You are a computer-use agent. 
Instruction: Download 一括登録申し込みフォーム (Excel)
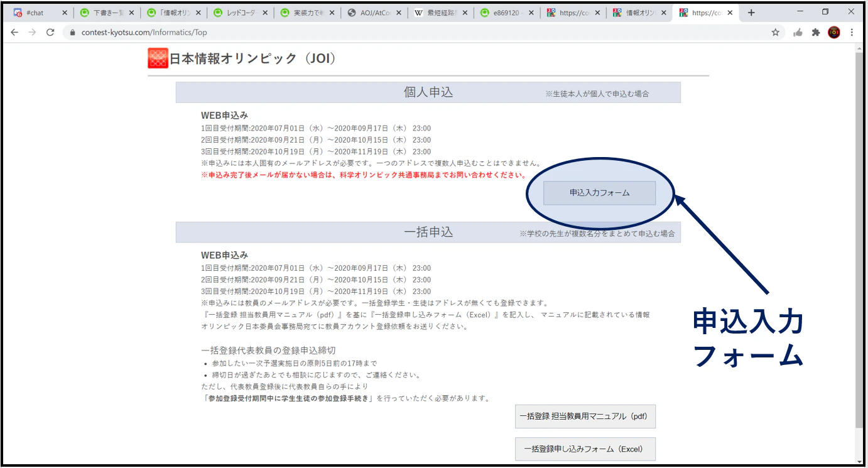pos(585,449)
